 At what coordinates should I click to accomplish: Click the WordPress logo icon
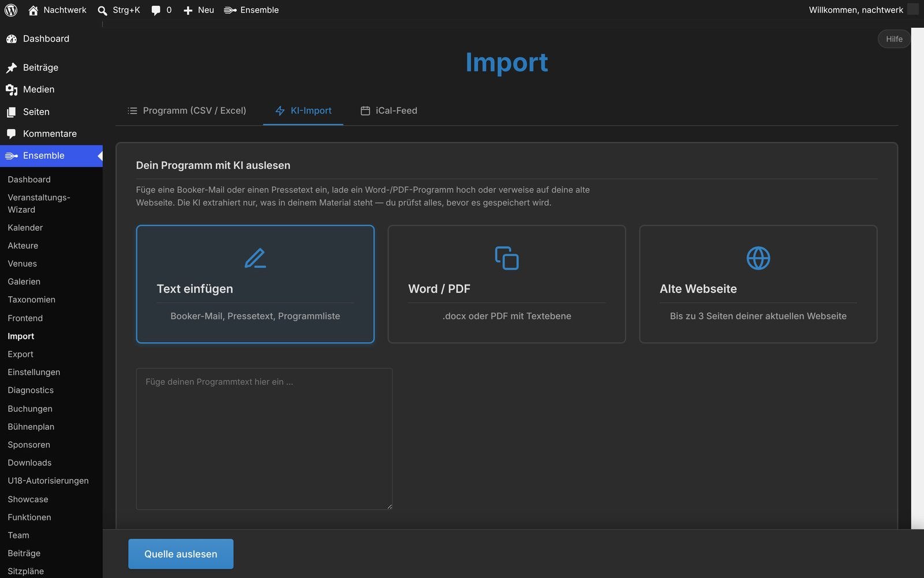click(11, 10)
